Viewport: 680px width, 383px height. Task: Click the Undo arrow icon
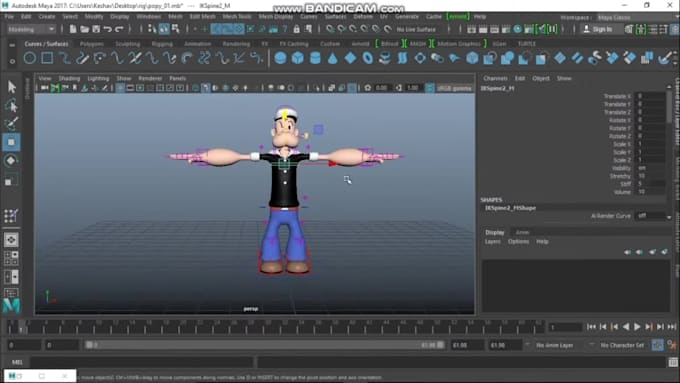107,29
